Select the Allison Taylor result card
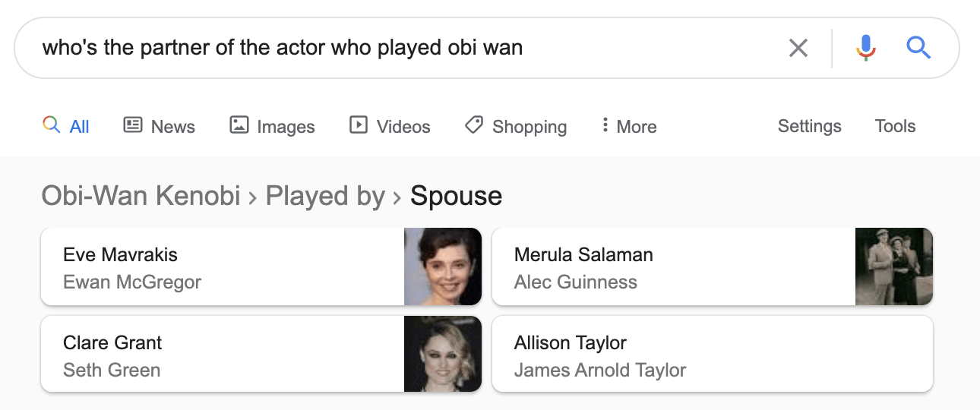The width and height of the screenshot is (980, 410). coord(711,355)
